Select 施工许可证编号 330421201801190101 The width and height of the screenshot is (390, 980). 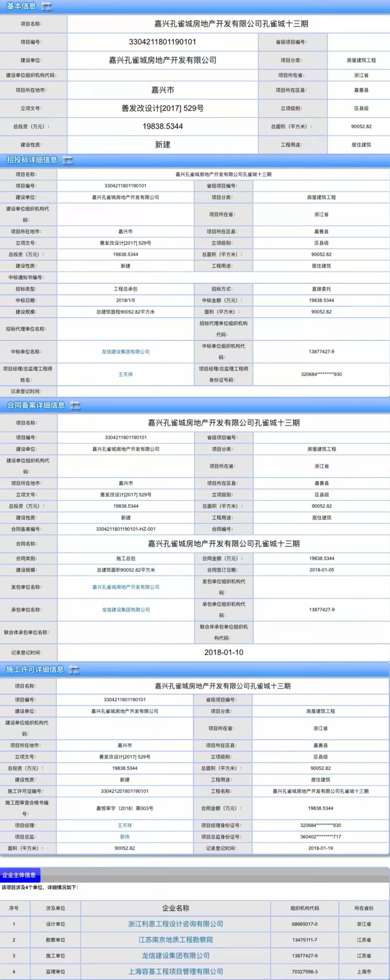125,791
